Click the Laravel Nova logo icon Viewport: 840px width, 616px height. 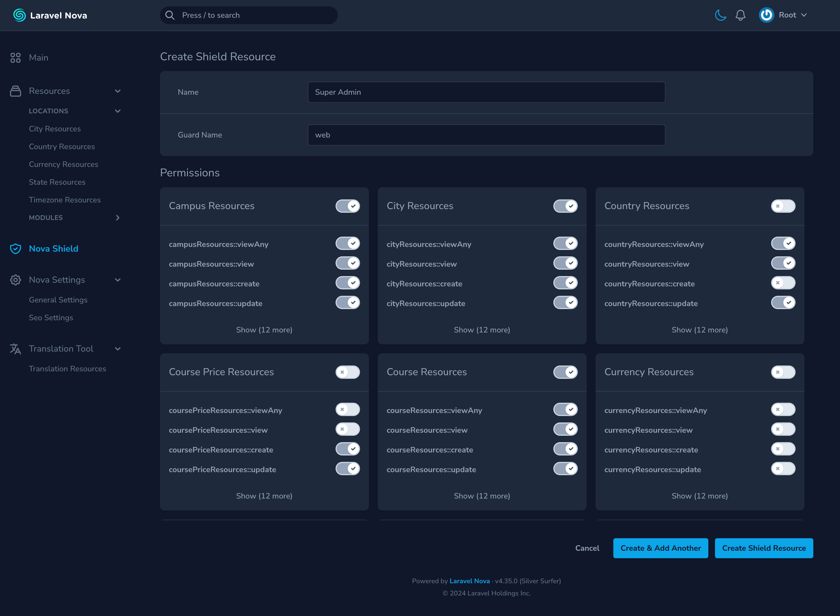click(19, 15)
